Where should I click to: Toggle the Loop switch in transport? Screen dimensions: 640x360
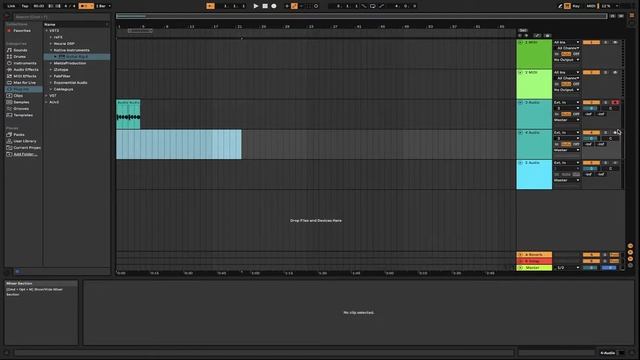click(x=373, y=6)
